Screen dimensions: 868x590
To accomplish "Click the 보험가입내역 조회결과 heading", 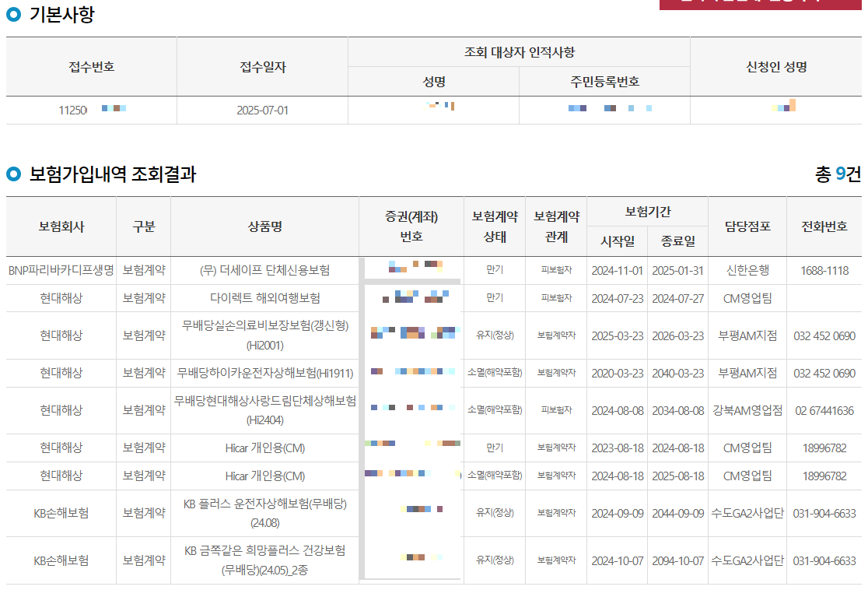I will click(112, 174).
